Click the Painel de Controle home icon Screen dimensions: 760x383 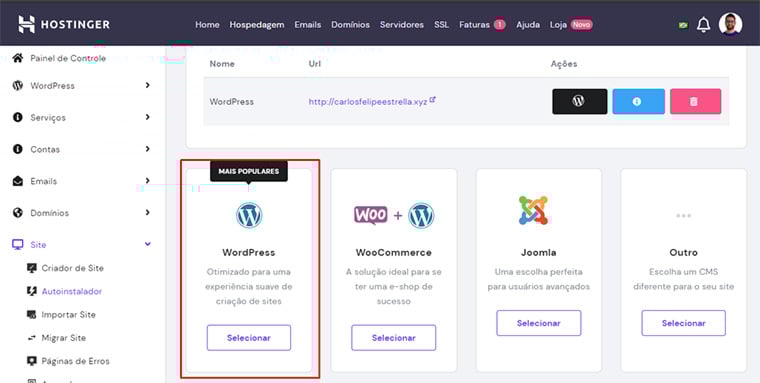point(18,58)
